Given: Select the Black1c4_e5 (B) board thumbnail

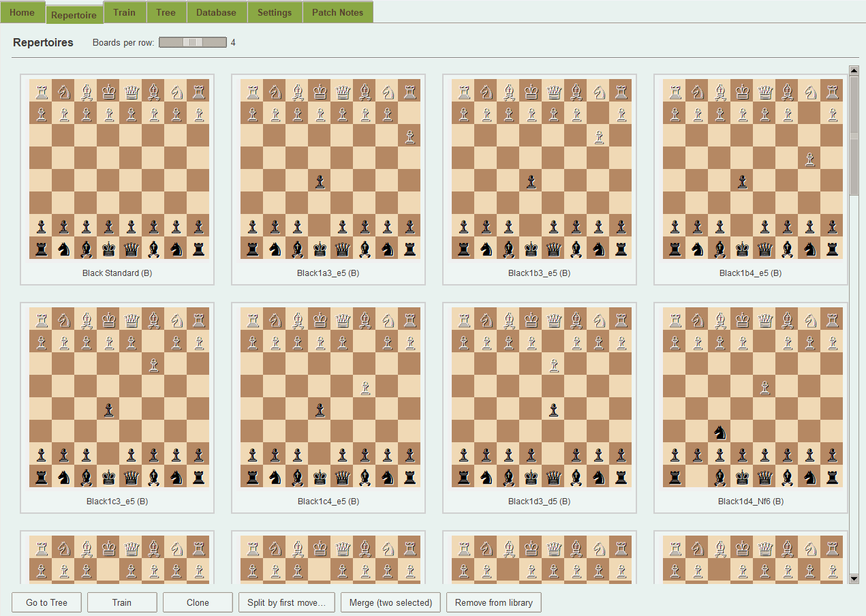Looking at the screenshot, I should pyautogui.click(x=330, y=397).
